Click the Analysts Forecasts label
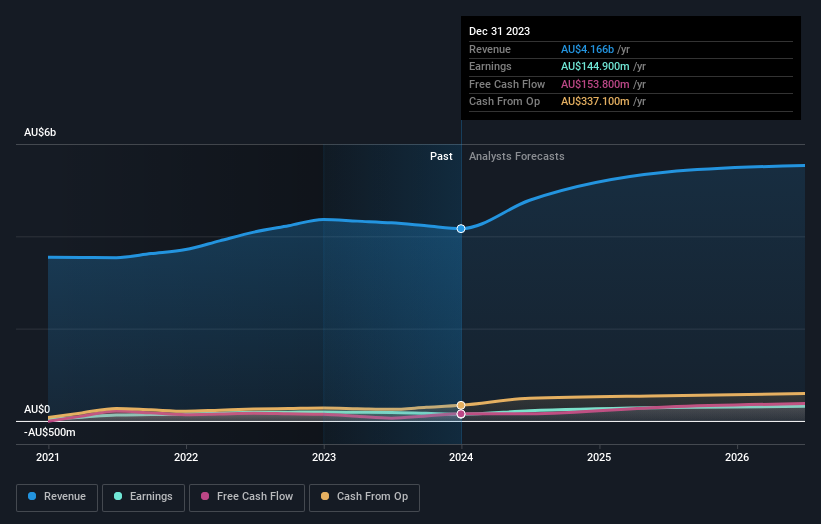The image size is (821, 524). pyautogui.click(x=516, y=157)
